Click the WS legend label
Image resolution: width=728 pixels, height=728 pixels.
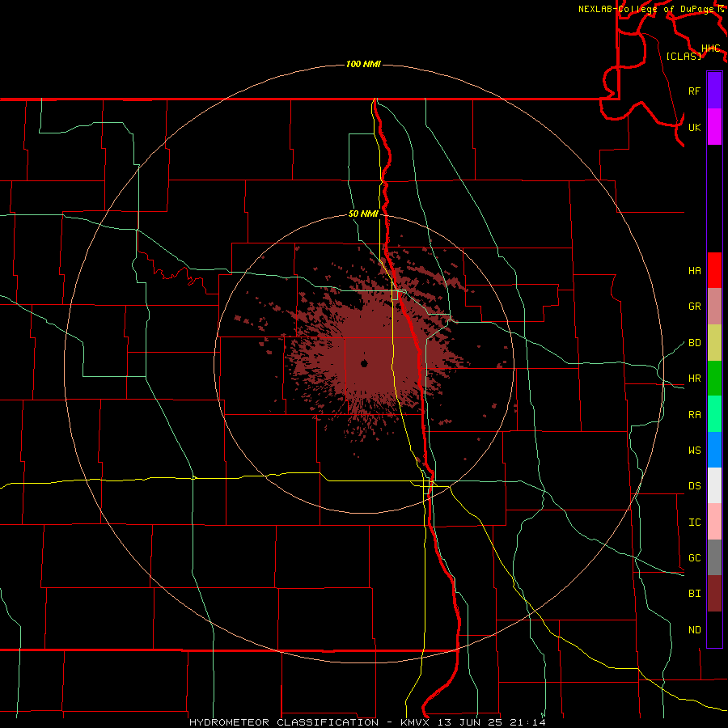[x=694, y=450]
